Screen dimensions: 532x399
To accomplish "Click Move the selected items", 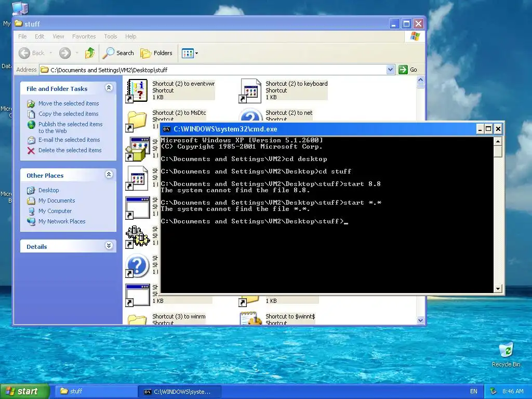I will pyautogui.click(x=69, y=103).
